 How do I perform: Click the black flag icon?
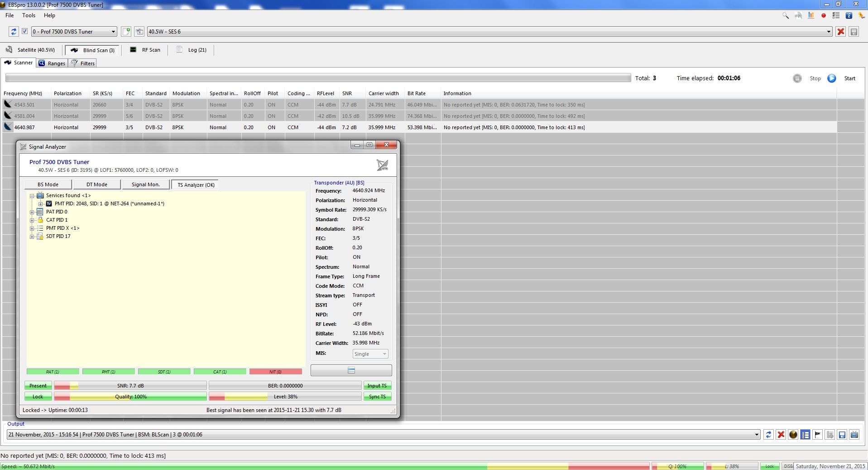point(817,435)
